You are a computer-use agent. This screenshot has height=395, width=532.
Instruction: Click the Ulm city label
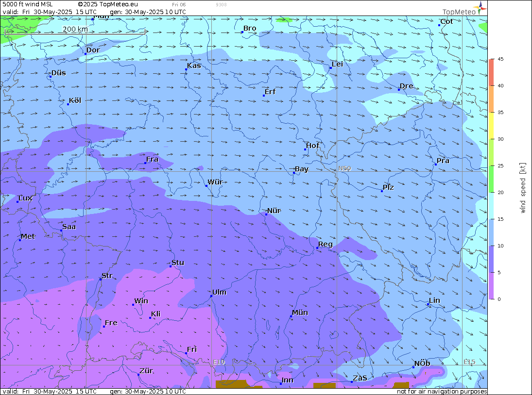pos(219,292)
